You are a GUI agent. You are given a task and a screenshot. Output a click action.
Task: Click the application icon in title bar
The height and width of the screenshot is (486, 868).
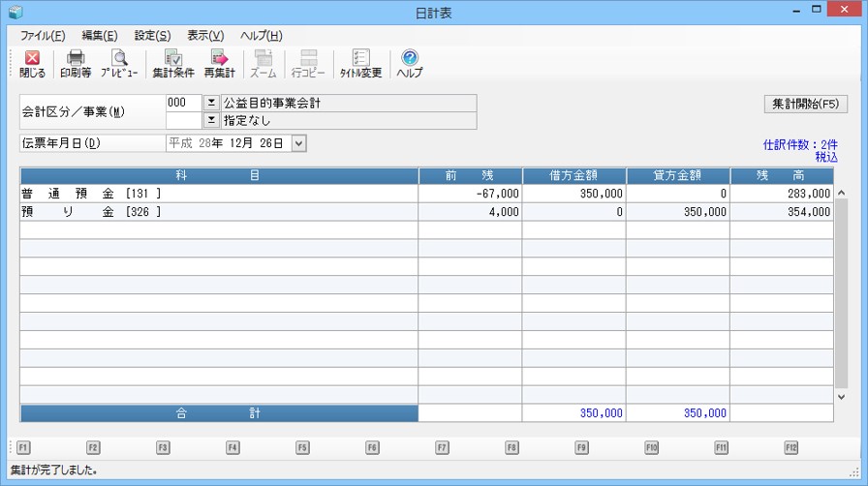[15, 13]
